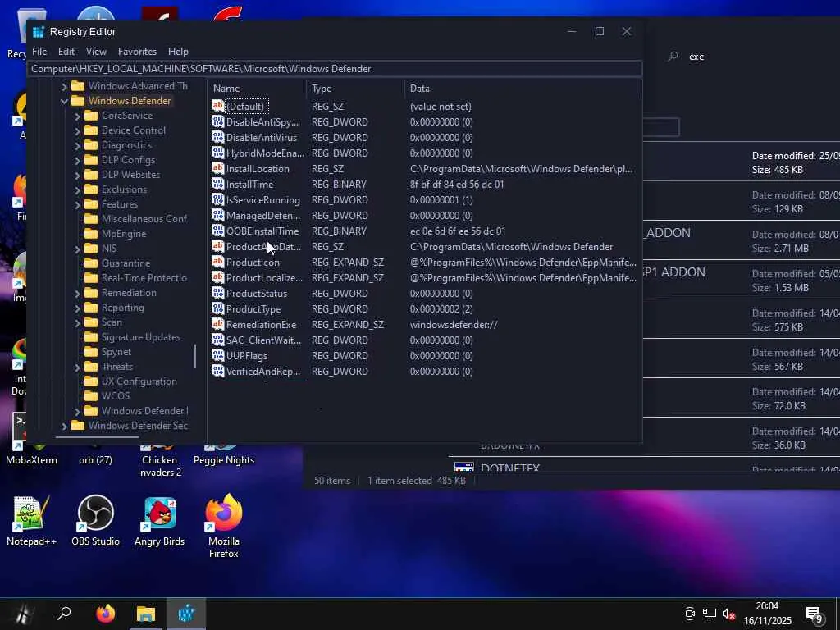This screenshot has width=840, height=630.
Task: Open the notification center icon
Action: pos(815,614)
